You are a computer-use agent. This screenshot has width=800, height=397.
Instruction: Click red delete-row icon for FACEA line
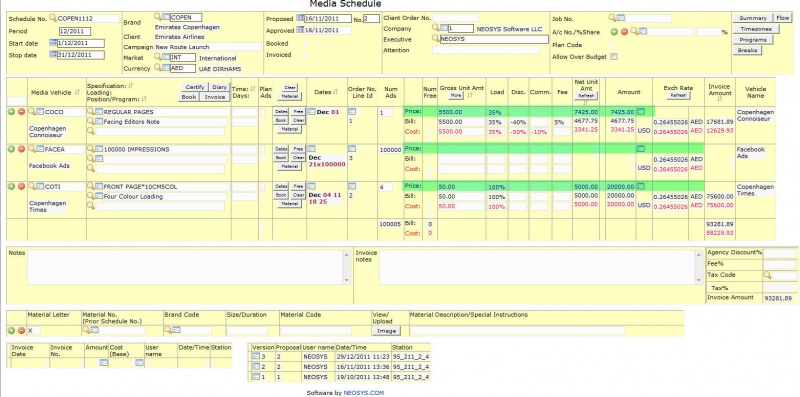click(x=21, y=149)
